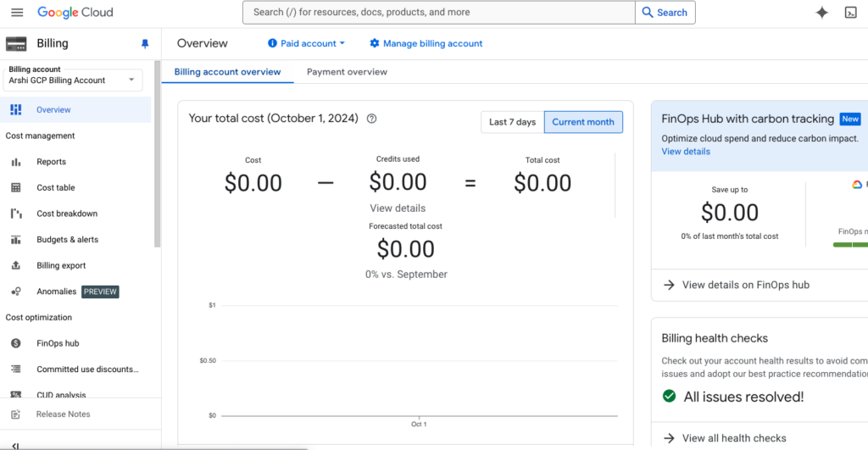Open the main navigation hamburger menu
868x450 pixels.
coord(17,12)
